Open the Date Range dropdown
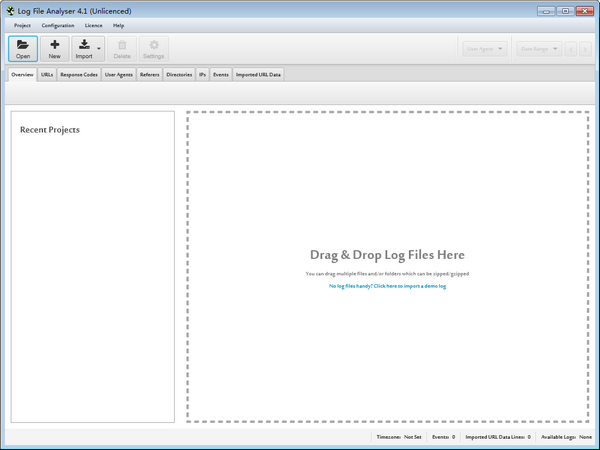 [x=539, y=49]
